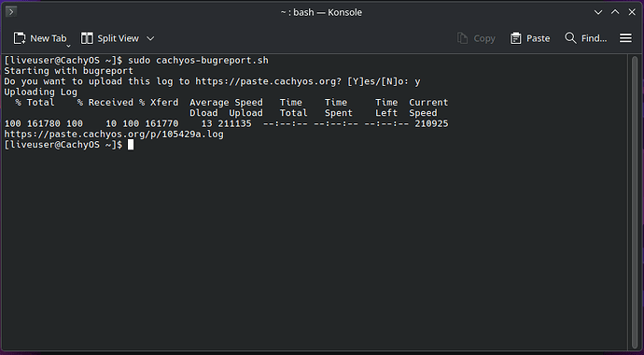
Task: Click the paste.cachyos.org/p/105429a.log URL
Action: coord(114,135)
